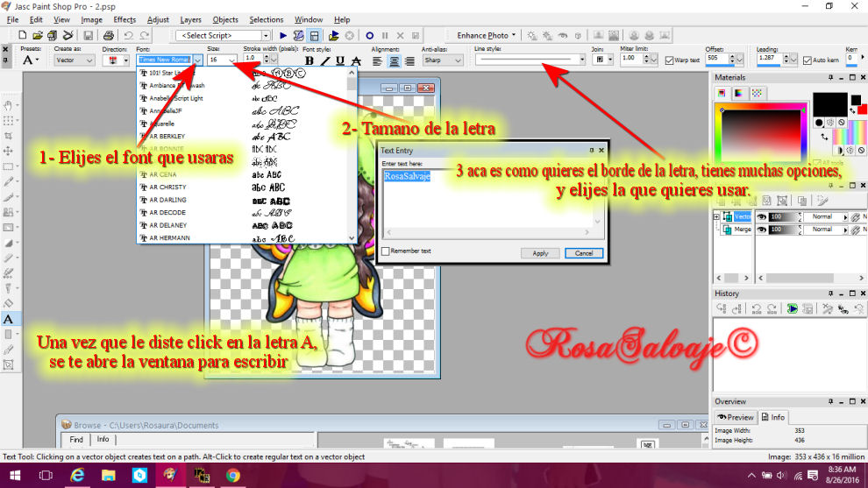Click the Underline font style icon

340,60
